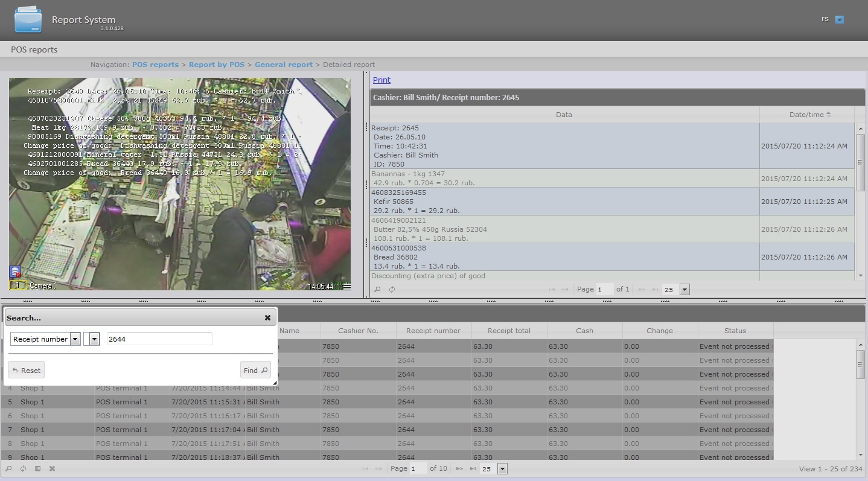Sort by the Date/time column header
This screenshot has height=481, width=868.
coord(806,115)
